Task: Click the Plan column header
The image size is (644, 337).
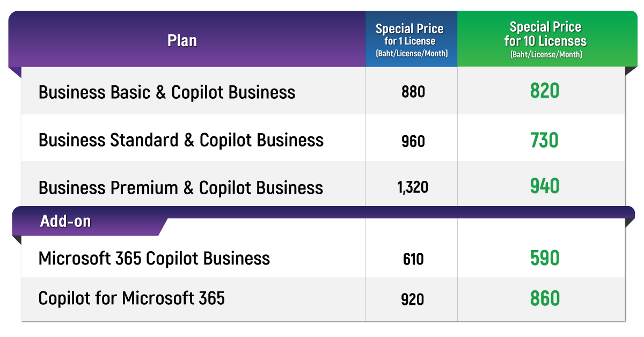Action: (x=182, y=41)
